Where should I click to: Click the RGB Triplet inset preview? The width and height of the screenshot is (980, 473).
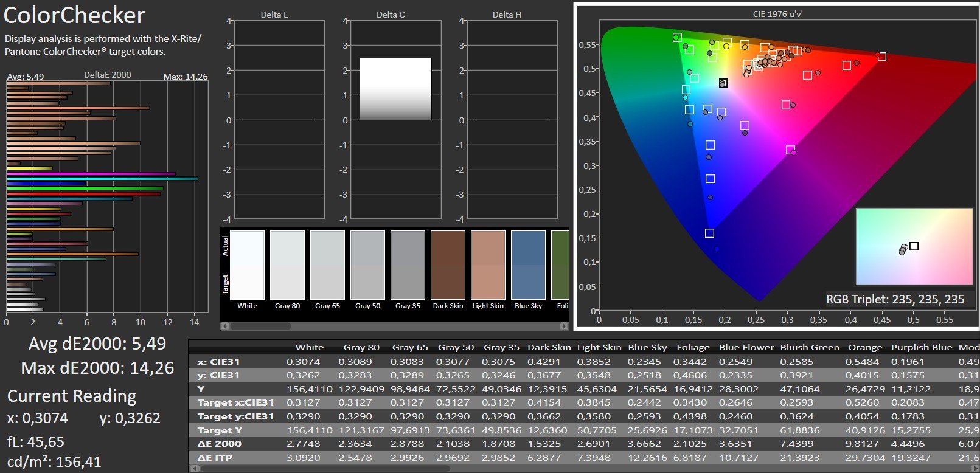point(914,246)
